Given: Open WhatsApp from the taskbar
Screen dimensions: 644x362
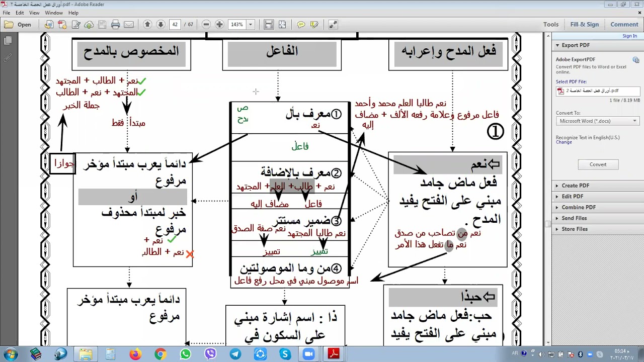Looking at the screenshot, I should click(185, 354).
